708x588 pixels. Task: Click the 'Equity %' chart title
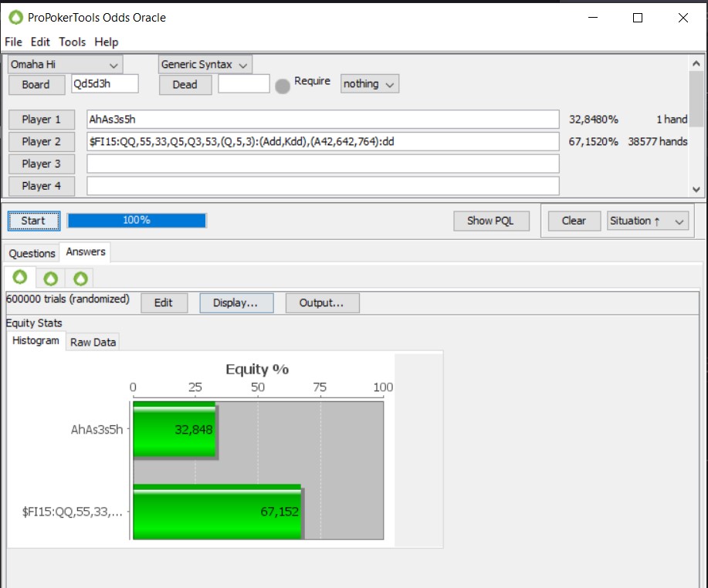(257, 369)
